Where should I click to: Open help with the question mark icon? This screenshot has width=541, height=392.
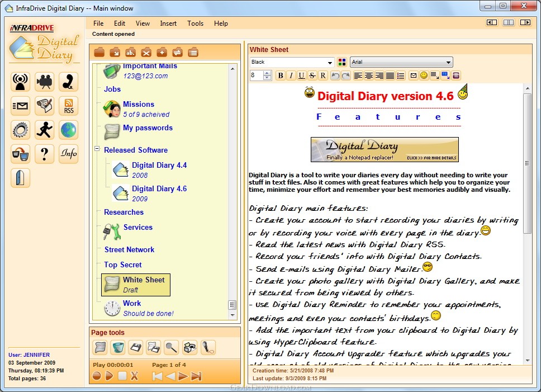coord(45,154)
